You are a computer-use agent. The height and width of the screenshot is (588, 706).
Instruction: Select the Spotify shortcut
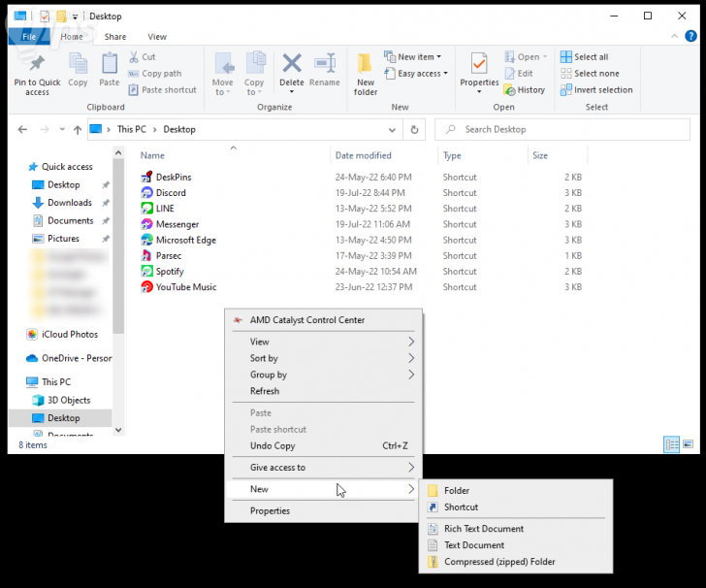pos(170,272)
